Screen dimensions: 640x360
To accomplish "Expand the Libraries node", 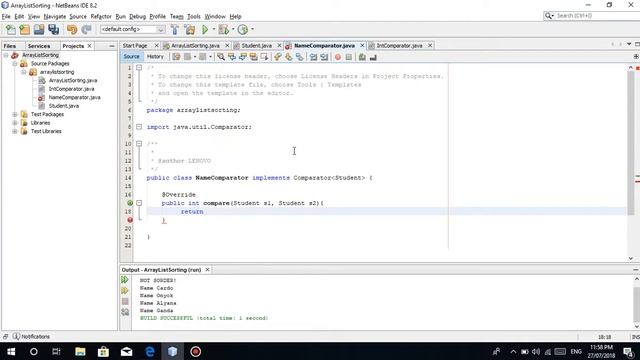I will pos(15,123).
